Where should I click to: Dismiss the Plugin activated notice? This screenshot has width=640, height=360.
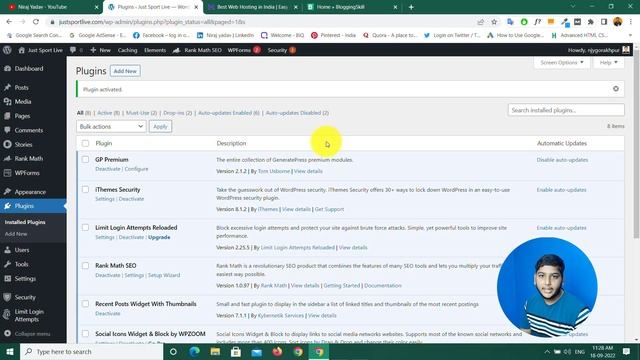pyautogui.click(x=616, y=89)
